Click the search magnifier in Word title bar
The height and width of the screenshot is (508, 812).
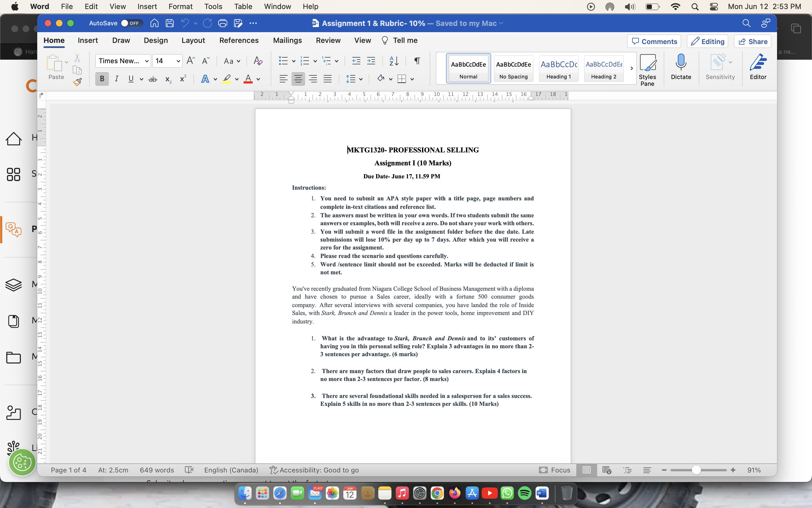pyautogui.click(x=746, y=23)
